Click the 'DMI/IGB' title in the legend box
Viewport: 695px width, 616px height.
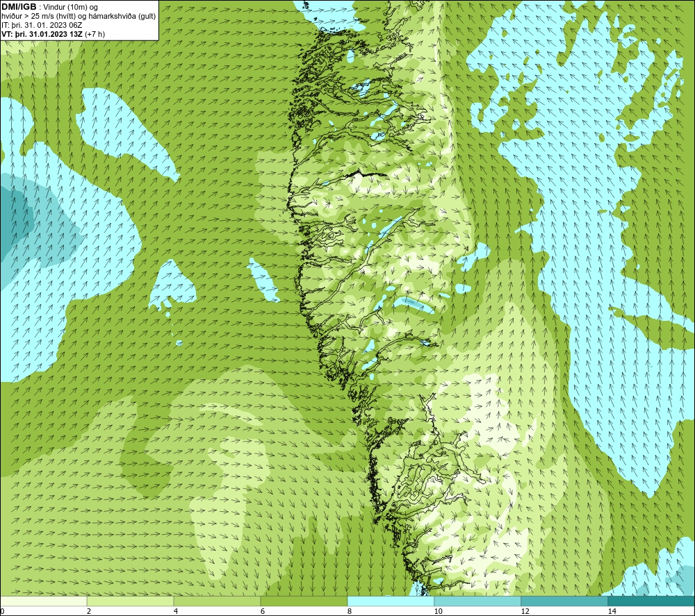click(x=19, y=7)
